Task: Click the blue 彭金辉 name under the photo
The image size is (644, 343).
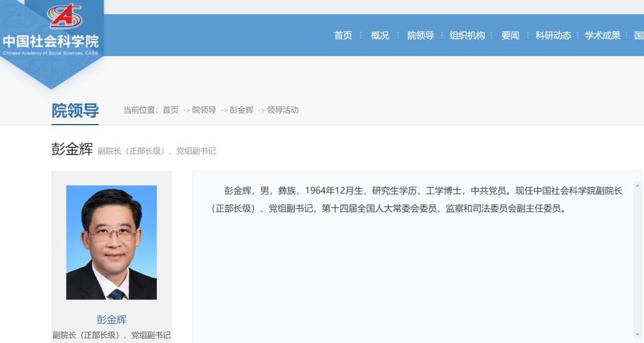Action: (112, 320)
